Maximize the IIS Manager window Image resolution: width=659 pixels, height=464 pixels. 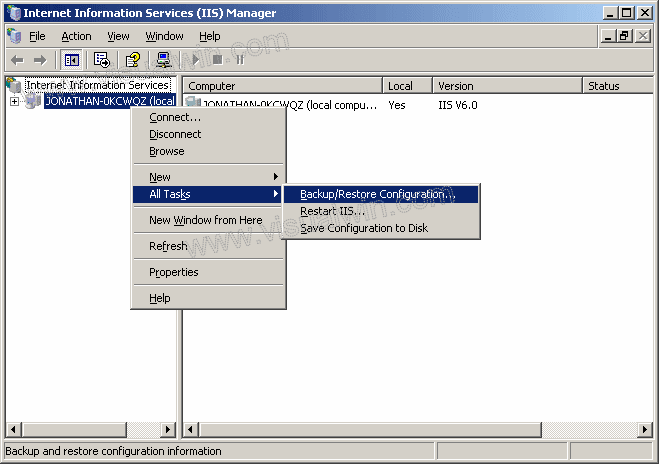point(626,13)
